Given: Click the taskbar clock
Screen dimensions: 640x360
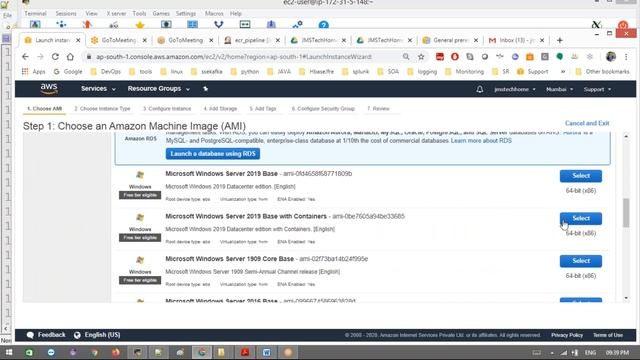Looking at the screenshot, I should click(617, 352).
